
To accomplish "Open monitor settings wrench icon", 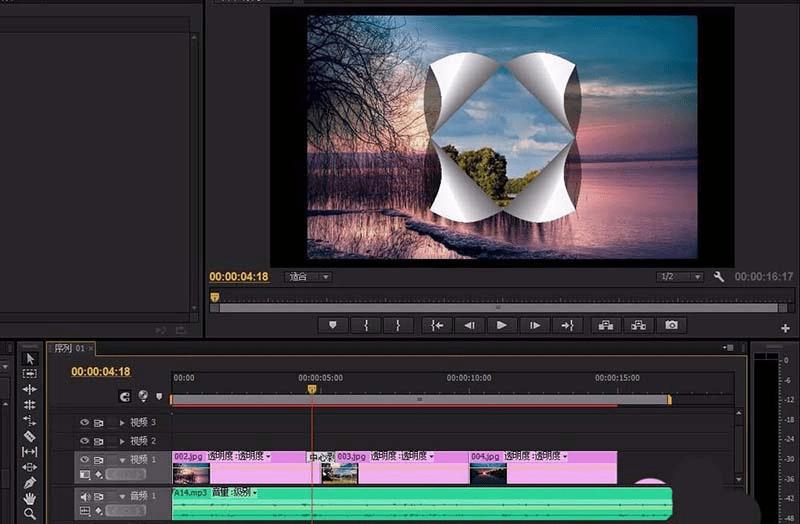I will (718, 277).
